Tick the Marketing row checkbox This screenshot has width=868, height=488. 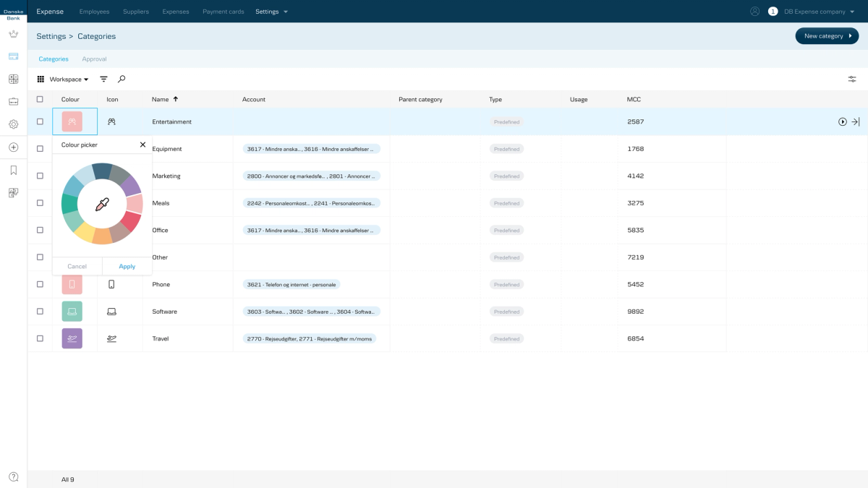point(40,176)
